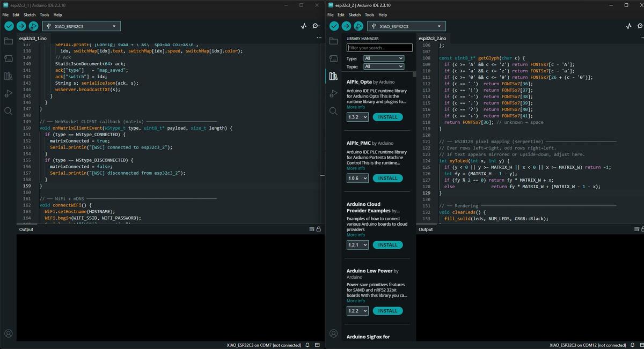Click Upload arrow in esp32c3_2 window
644x349 pixels.
pyautogui.click(x=346, y=26)
